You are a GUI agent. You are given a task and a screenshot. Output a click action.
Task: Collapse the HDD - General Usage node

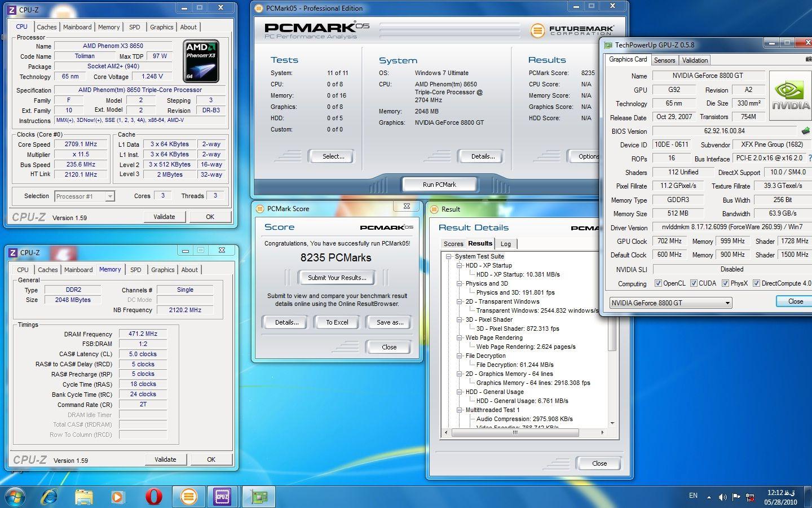tap(460, 392)
